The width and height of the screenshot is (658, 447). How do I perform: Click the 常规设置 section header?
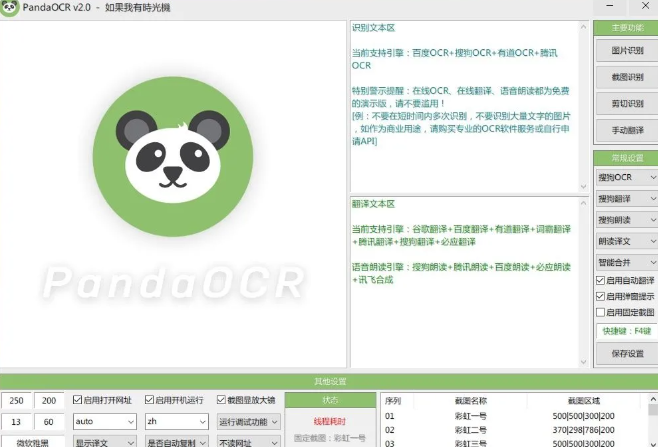tap(627, 158)
